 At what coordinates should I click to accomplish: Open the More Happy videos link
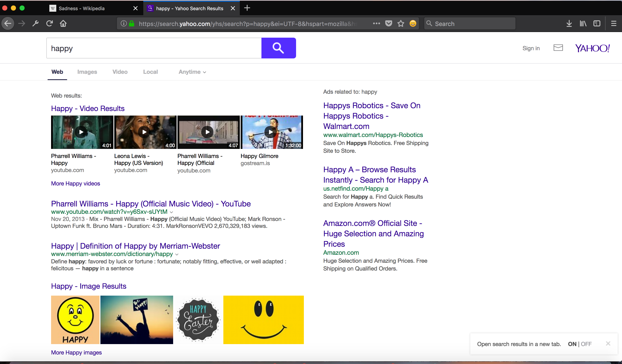(x=75, y=183)
